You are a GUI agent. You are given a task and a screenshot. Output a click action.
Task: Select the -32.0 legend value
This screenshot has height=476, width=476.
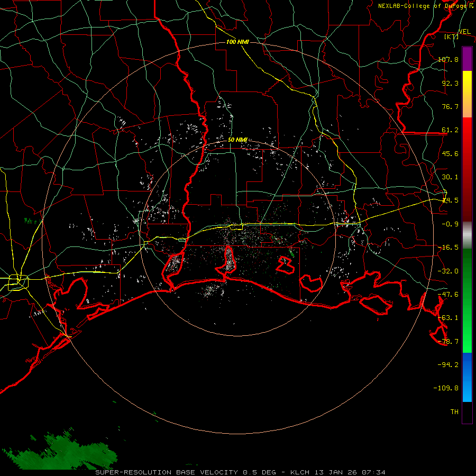point(448,271)
